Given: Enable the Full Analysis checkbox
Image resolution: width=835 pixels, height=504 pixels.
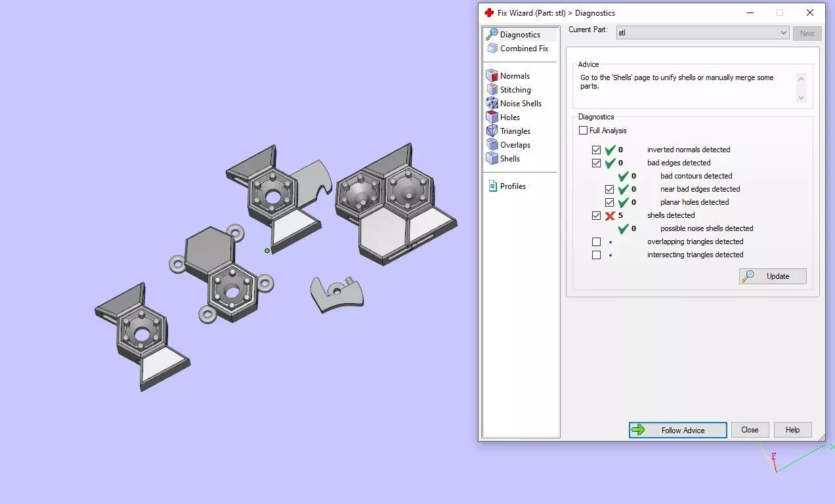Looking at the screenshot, I should pyautogui.click(x=583, y=131).
